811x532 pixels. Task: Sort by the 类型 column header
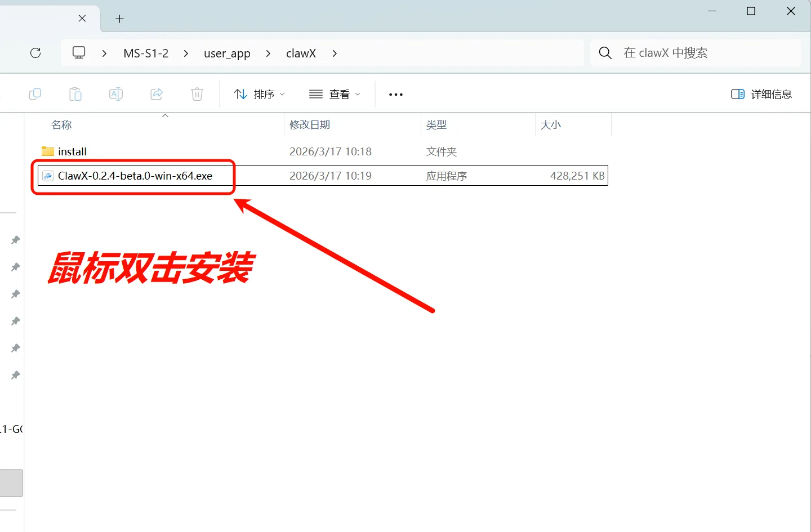436,124
